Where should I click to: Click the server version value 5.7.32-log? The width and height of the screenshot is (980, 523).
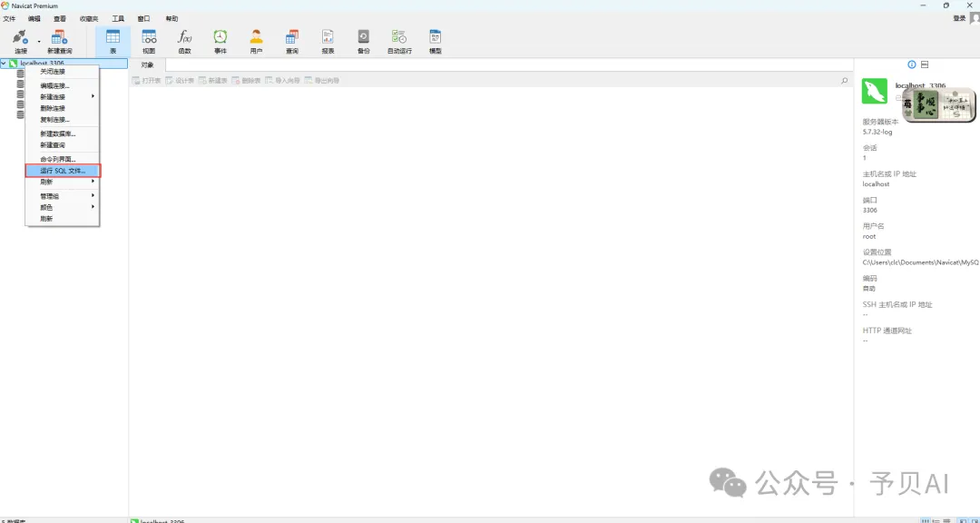876,132
